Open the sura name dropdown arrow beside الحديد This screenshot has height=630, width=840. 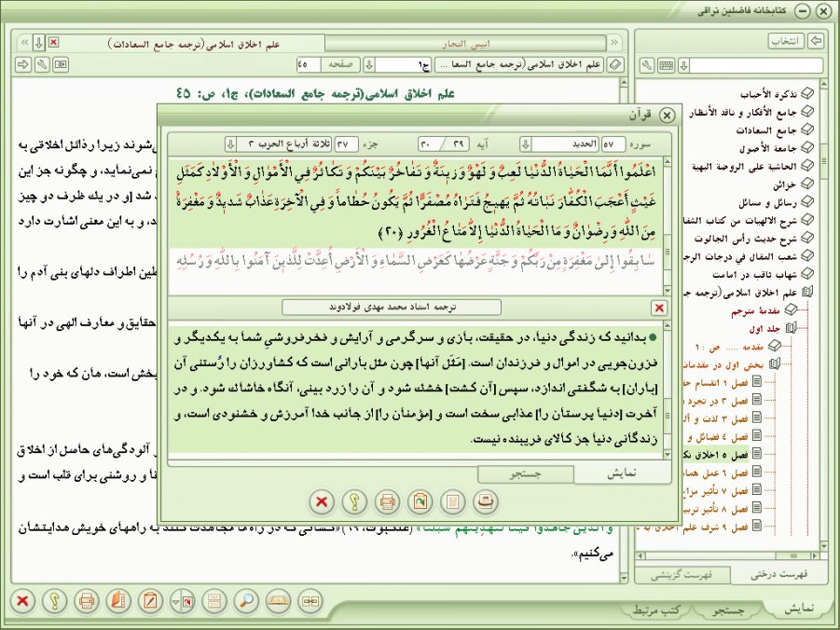click(526, 144)
